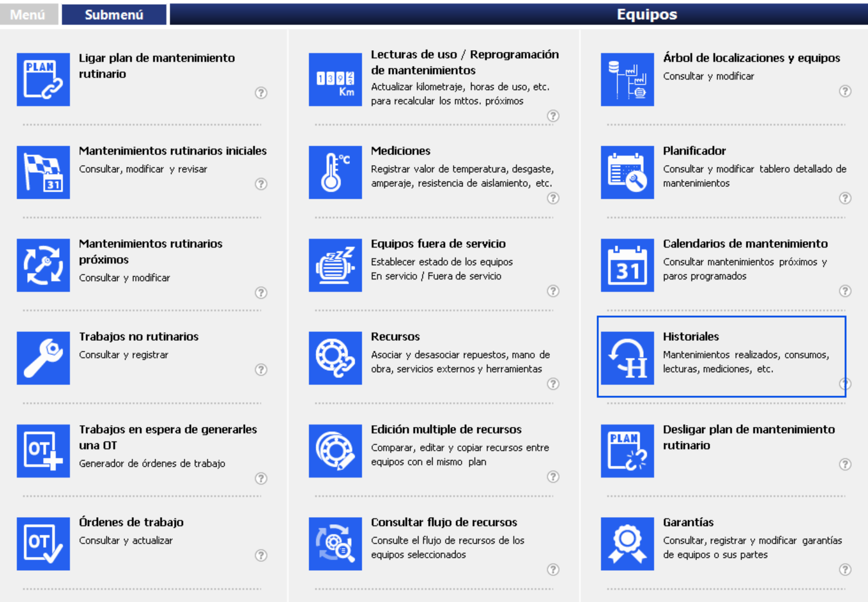The image size is (868, 602).
Task: Open the Árbol de localizaciones tree icon
Action: 627,80
